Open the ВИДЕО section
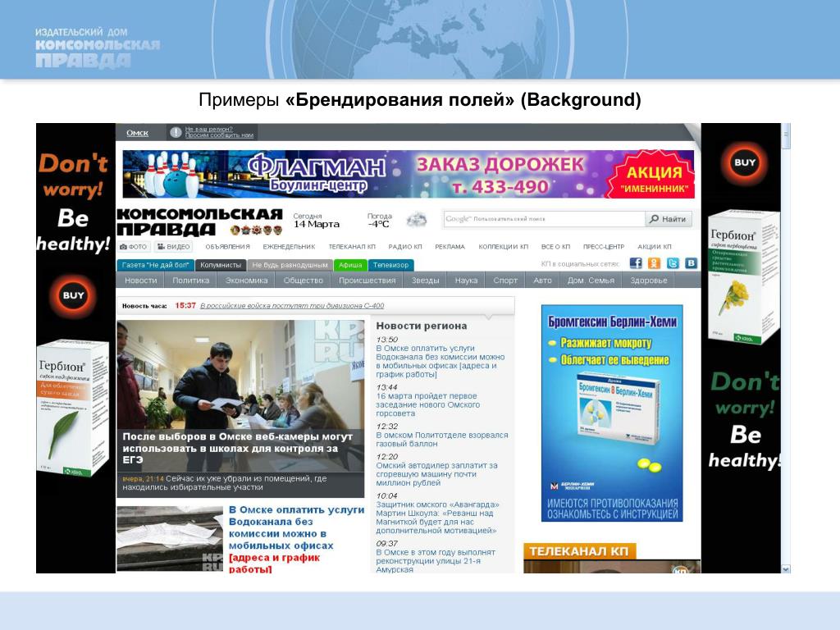 coord(174,246)
